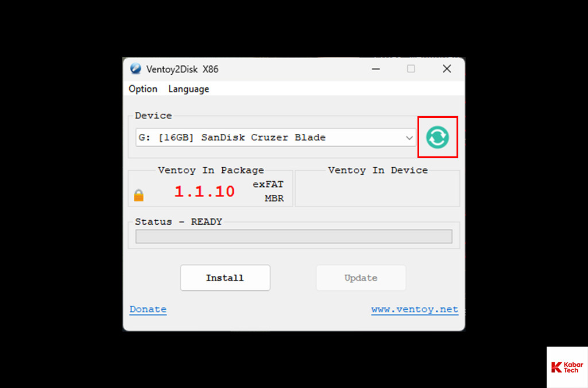Screen dimensions: 588x388
Task: Click the greyed-out maximize window button
Action: tap(411, 68)
